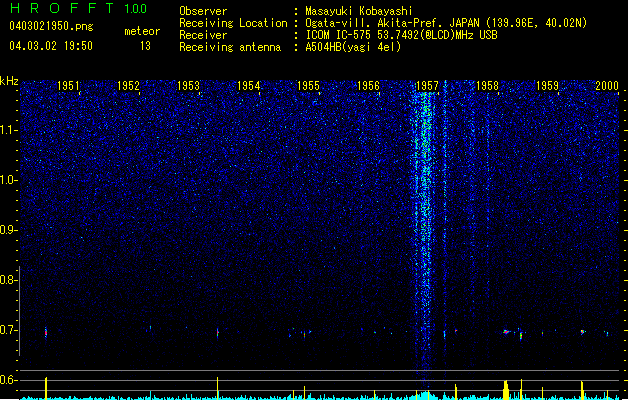The height and width of the screenshot is (400, 629).
Task: Click the Observer label
Action: (x=203, y=11)
